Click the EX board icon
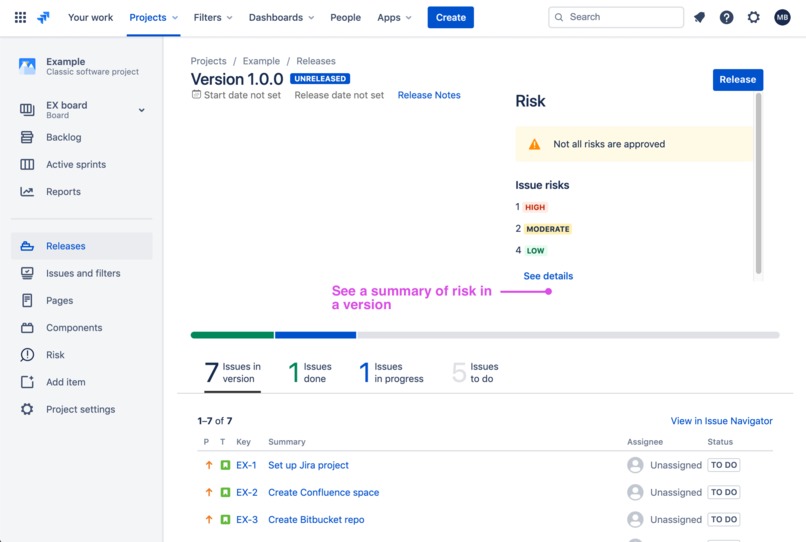The image size is (806, 542). pos(27,110)
